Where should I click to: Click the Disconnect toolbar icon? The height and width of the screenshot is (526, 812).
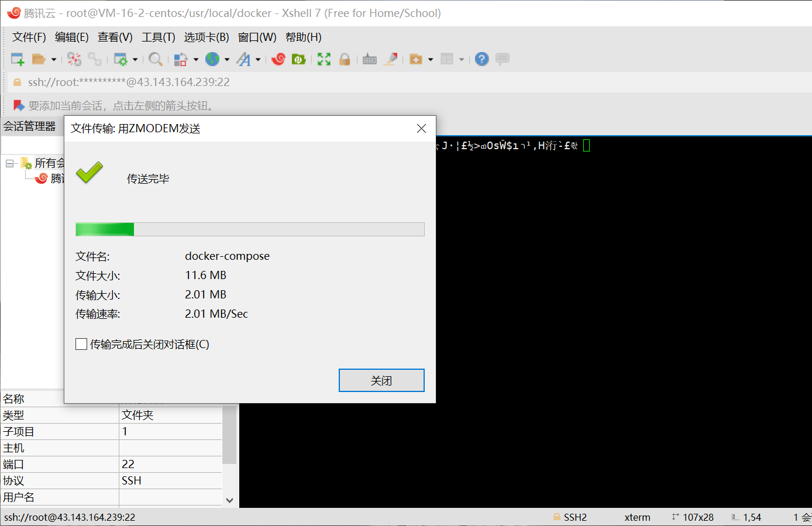pos(74,59)
